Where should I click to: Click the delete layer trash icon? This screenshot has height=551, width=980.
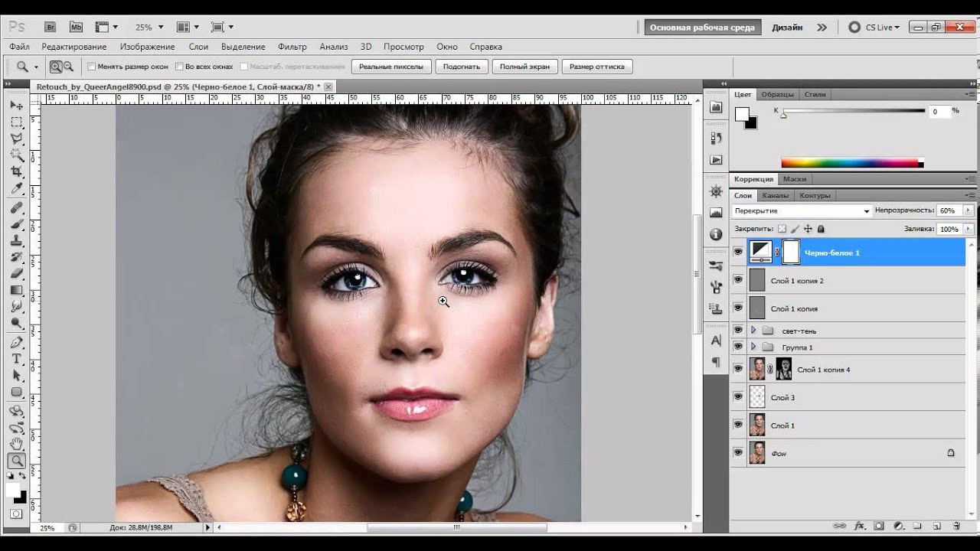tap(956, 527)
